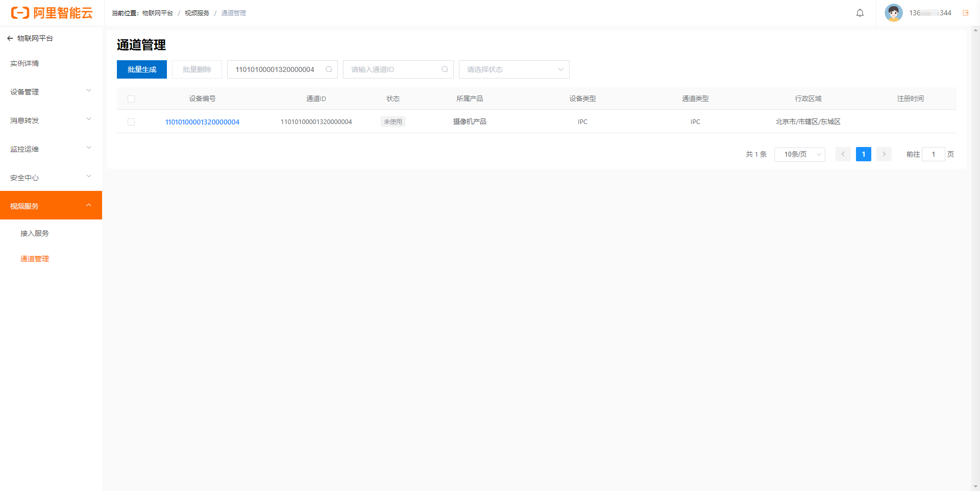The width and height of the screenshot is (980, 491).
Task: Click the search icon in channel ID field
Action: [445, 69]
